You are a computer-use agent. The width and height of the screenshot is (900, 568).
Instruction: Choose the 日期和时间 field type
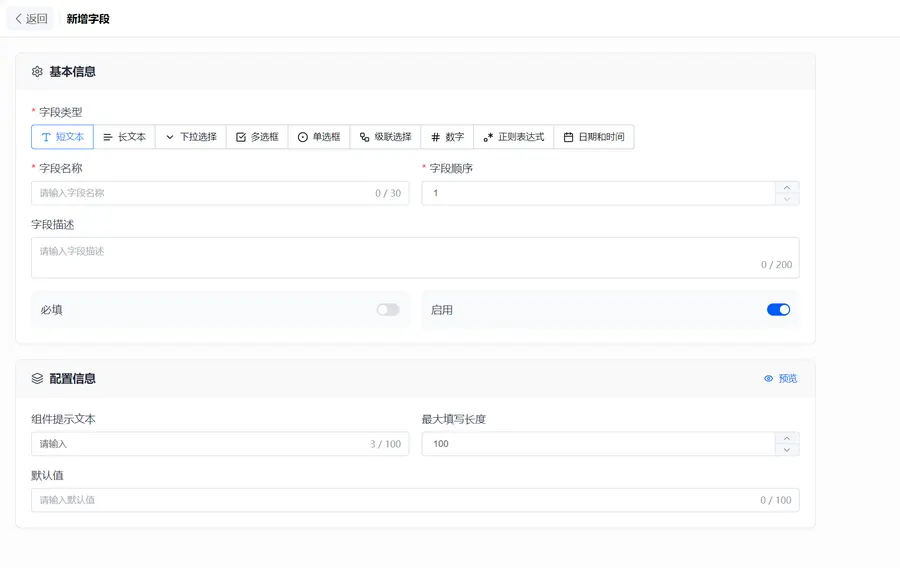click(x=594, y=137)
